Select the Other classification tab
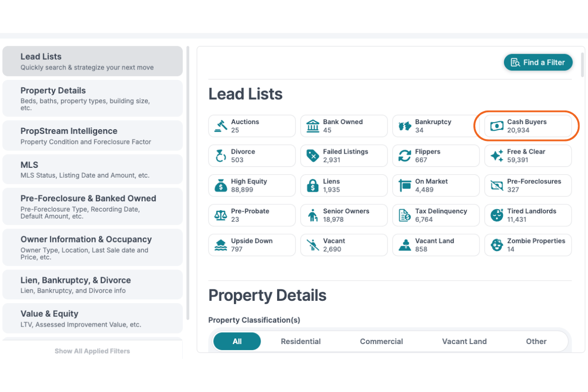 (x=536, y=341)
